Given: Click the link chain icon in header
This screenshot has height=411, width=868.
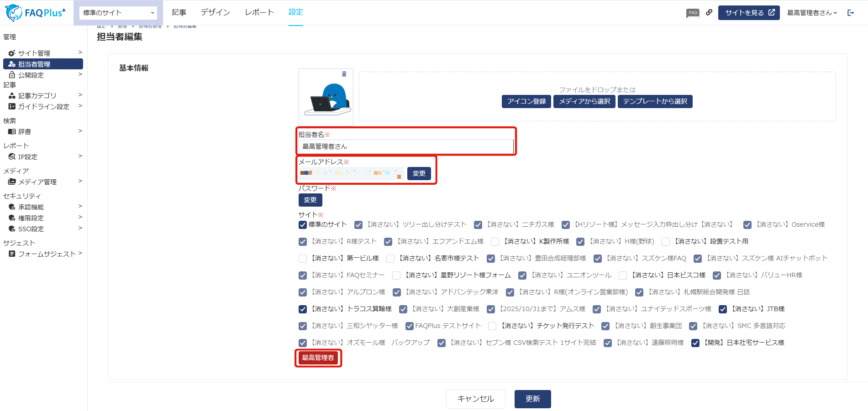Looking at the screenshot, I should click(709, 13).
